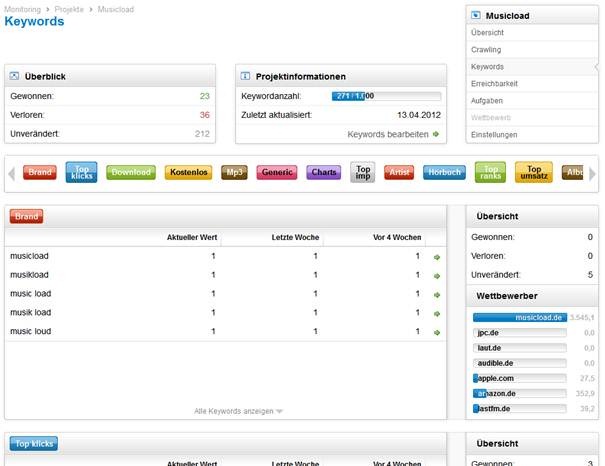Click keyword musik load in Brand table
Image resolution: width=605 pixels, height=466 pixels.
click(30, 312)
